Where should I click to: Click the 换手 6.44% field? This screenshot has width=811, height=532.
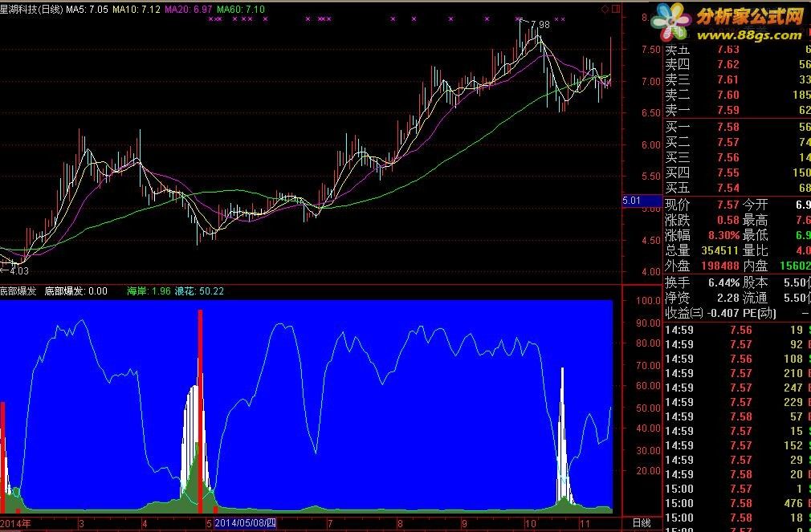coord(703,282)
